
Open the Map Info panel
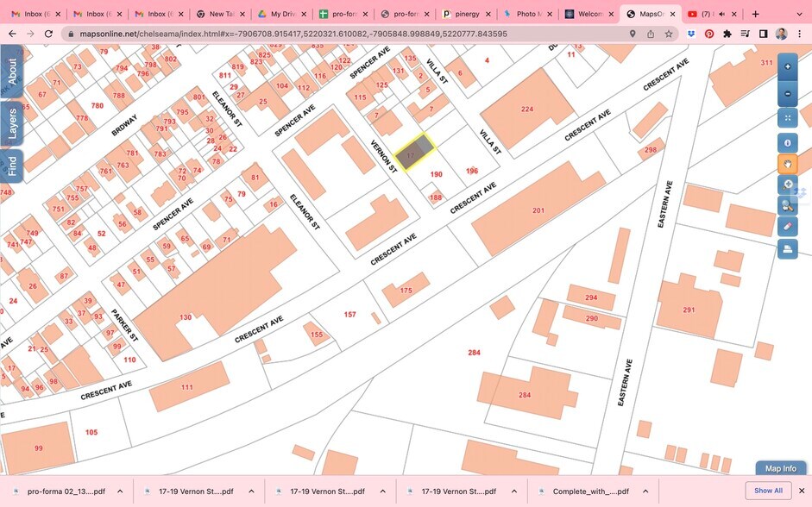click(x=780, y=468)
